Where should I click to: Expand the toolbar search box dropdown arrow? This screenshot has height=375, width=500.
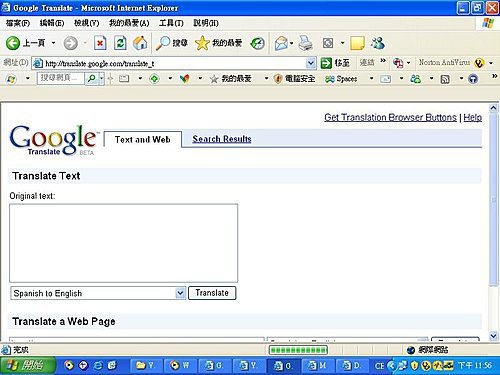pos(101,79)
